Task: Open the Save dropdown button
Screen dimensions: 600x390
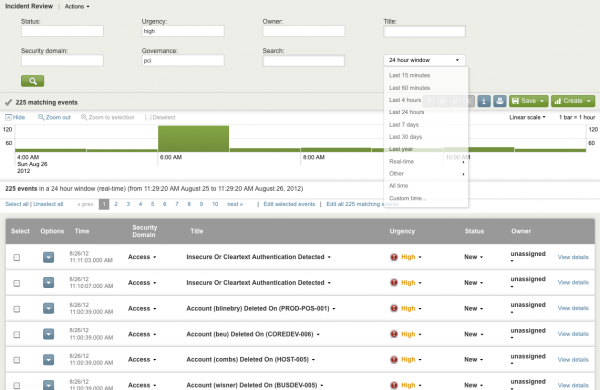Action: [x=528, y=101]
